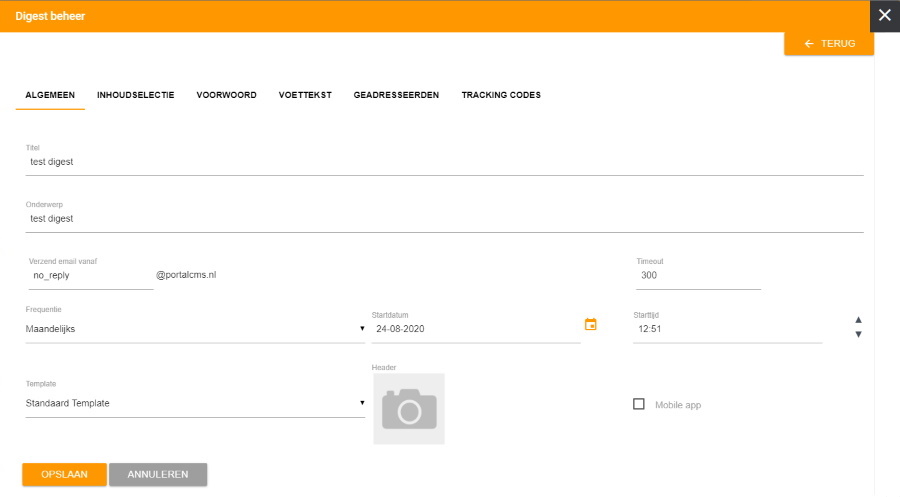Select the Geadresseerden tab

tap(396, 95)
